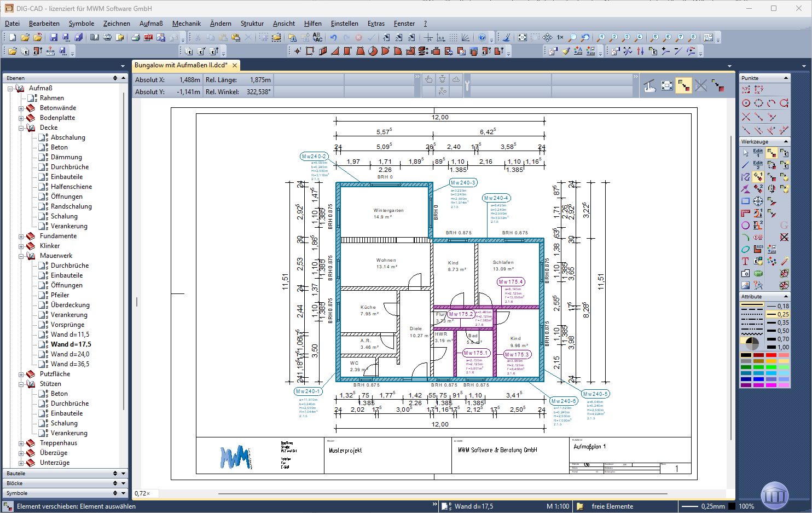Pick the pure red color swatch
This screenshot has height=513, width=812.
(771, 355)
